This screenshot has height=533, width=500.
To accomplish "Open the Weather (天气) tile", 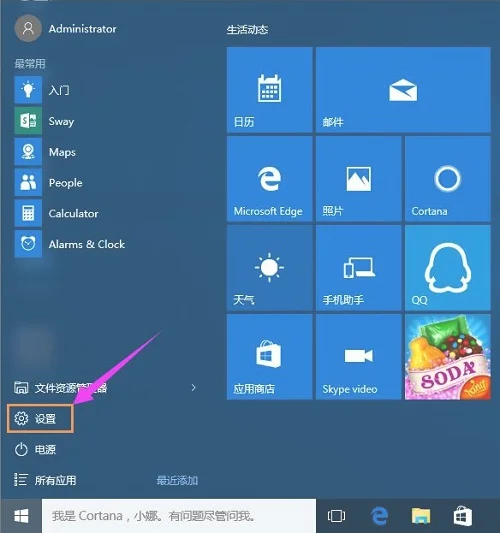I will 270,268.
